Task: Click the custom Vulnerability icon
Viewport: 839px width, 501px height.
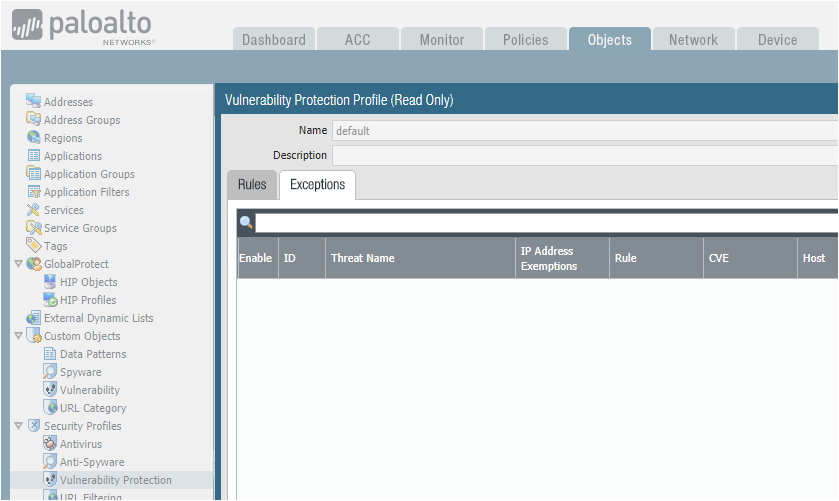Action: pos(50,389)
